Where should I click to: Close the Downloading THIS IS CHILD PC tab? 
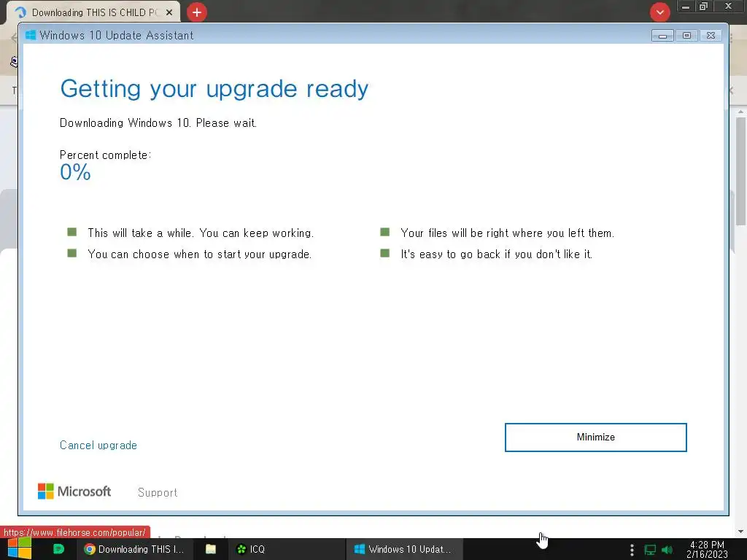pyautogui.click(x=169, y=13)
